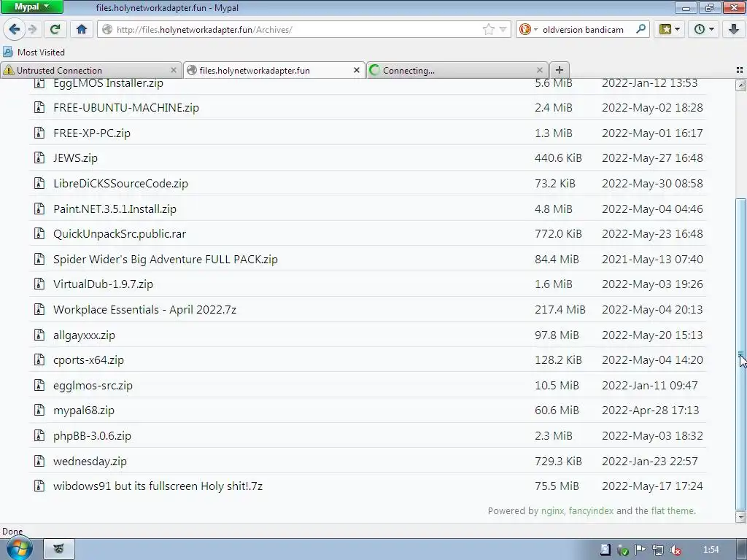The width and height of the screenshot is (747, 560).
Task: Select the date 2022-May-17 17:24
Action: click(x=652, y=486)
